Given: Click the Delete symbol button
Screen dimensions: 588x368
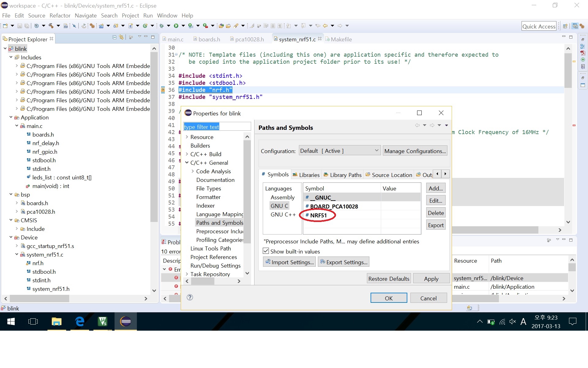Looking at the screenshot, I should point(436,212).
